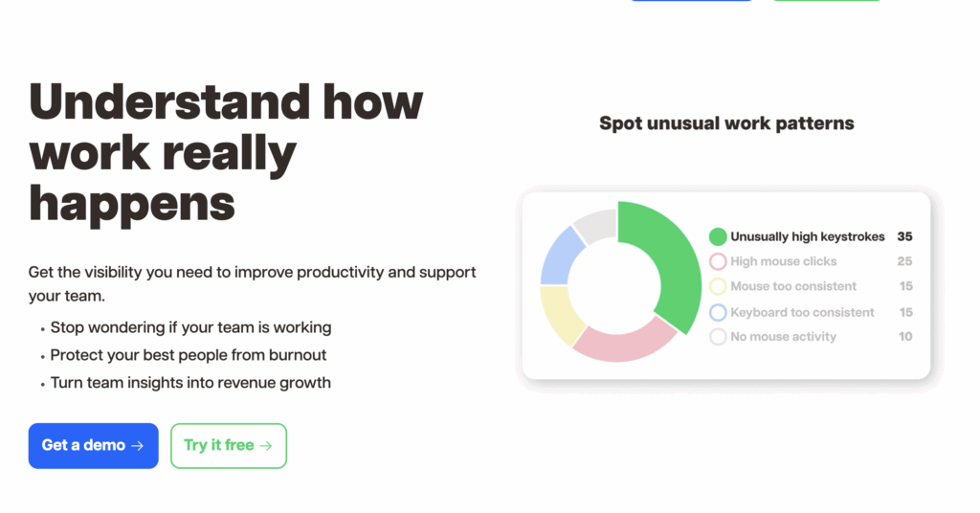
Task: Select the green Unusually high keystrokes legend dot
Action: (x=718, y=236)
